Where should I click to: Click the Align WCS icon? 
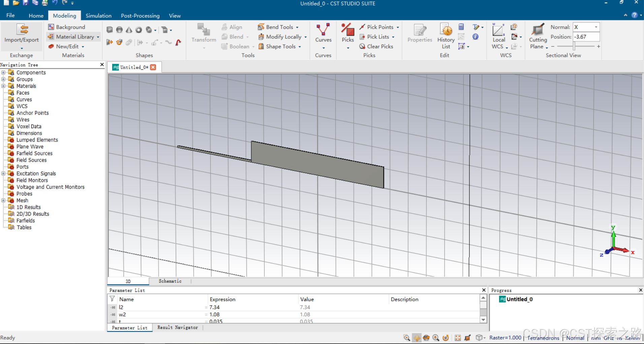(514, 27)
